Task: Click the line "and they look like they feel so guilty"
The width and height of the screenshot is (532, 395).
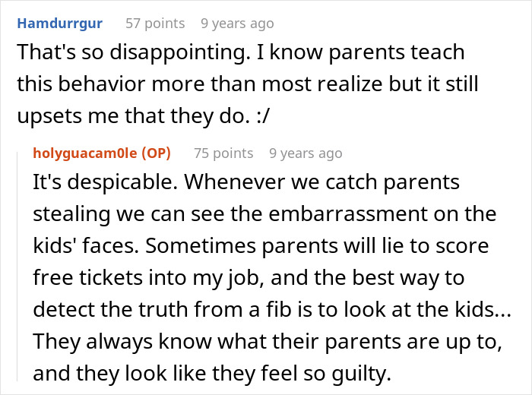Action: pos(202,372)
